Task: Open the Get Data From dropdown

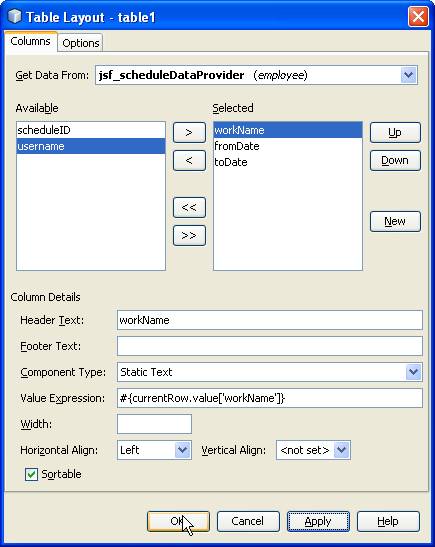Action: [x=408, y=75]
